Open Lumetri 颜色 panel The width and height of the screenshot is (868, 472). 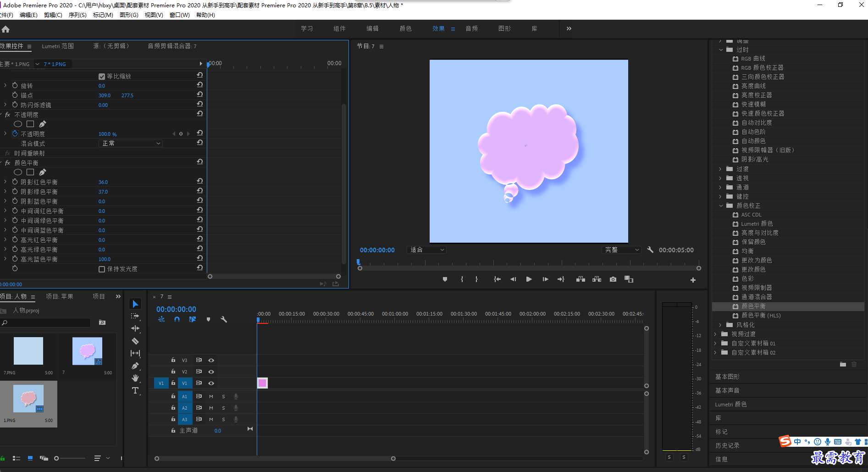[x=730, y=404]
